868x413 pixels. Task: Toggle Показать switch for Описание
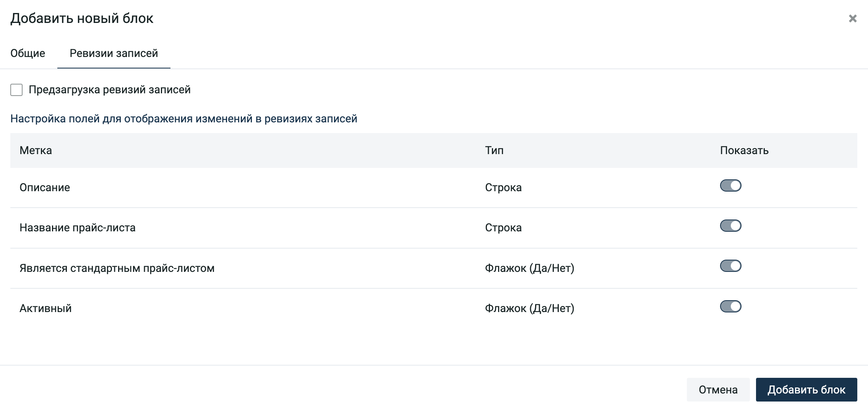click(730, 186)
